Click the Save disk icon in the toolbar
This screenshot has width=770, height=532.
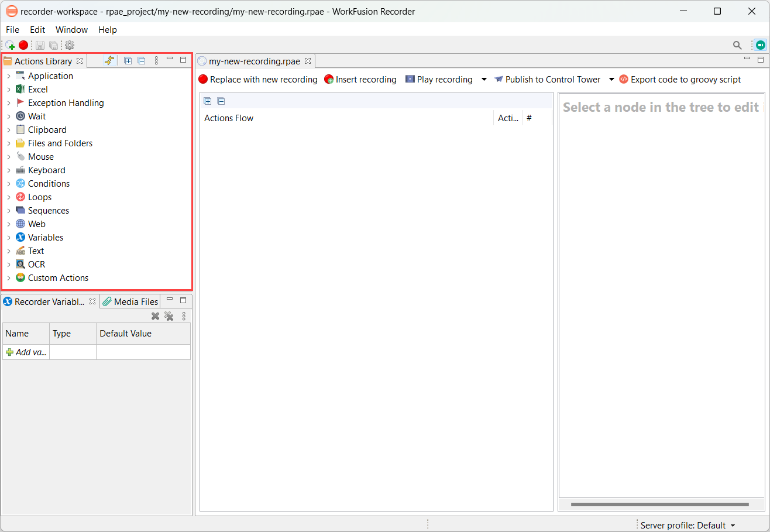40,45
